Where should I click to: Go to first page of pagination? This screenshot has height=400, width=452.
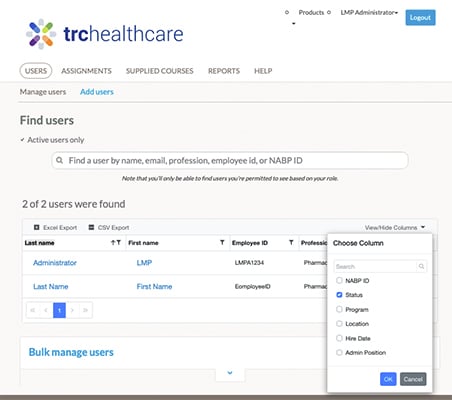[33, 310]
